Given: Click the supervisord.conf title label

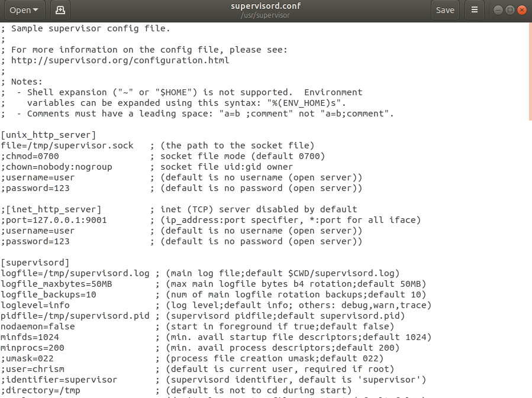Looking at the screenshot, I should coord(266,6).
